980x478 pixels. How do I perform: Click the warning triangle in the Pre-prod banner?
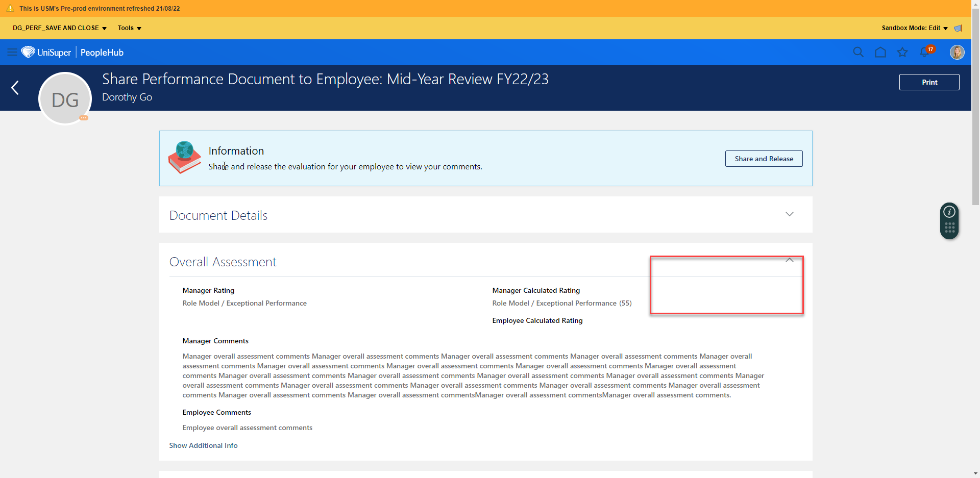click(x=10, y=8)
